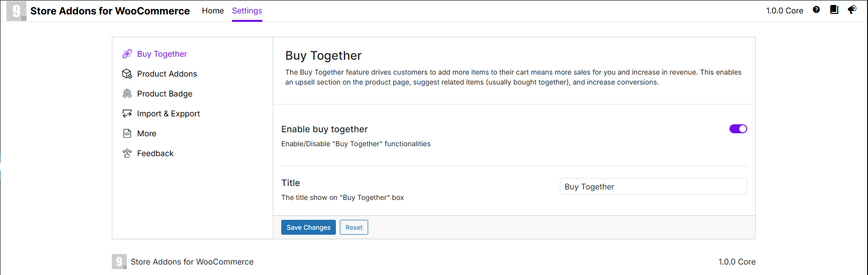Click the Buy Together link icon in sidebar
This screenshot has height=275, width=868.
[x=127, y=54]
